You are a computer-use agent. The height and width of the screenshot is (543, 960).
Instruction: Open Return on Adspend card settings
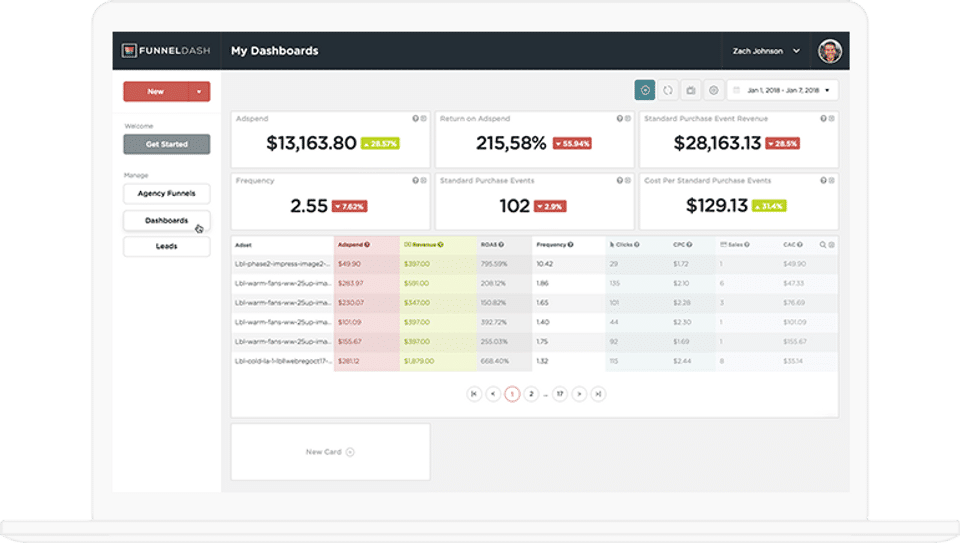(628, 119)
